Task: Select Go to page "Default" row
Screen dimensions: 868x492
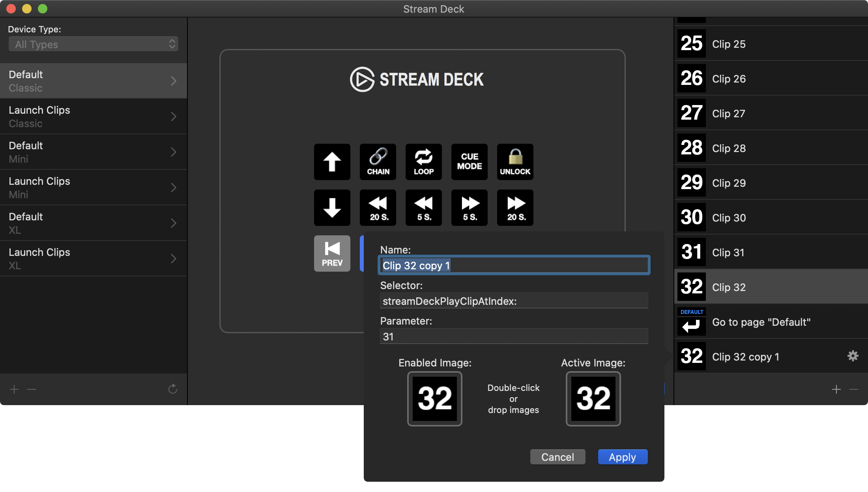Action: point(771,321)
